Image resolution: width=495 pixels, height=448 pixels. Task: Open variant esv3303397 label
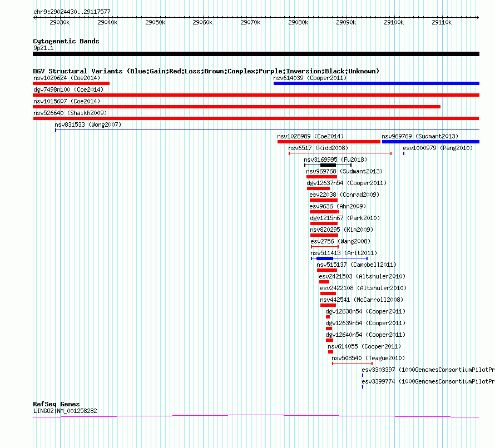pyautogui.click(x=428, y=370)
